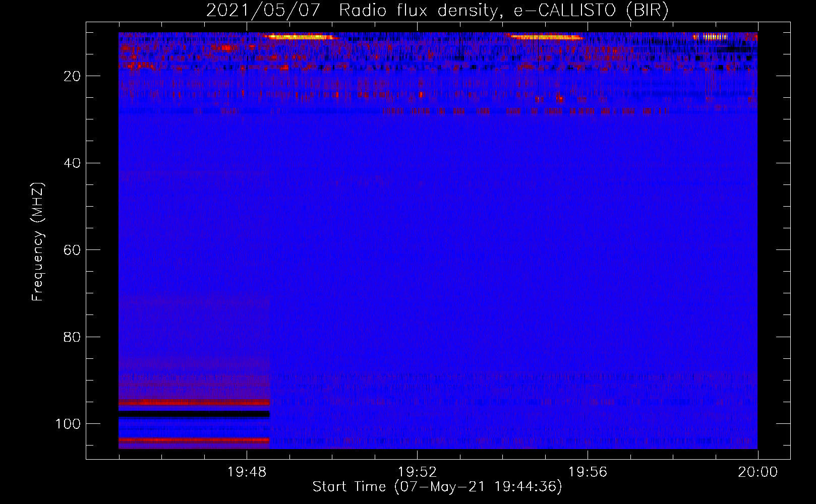Click the black band near 98 MHz
Image resolution: width=816 pixels, height=504 pixels.
(194, 414)
